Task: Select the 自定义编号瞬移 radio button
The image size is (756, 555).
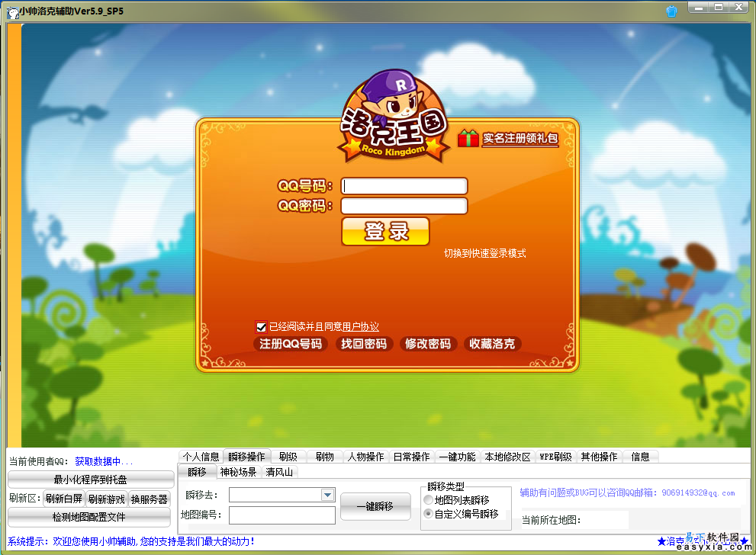Action: (x=428, y=514)
